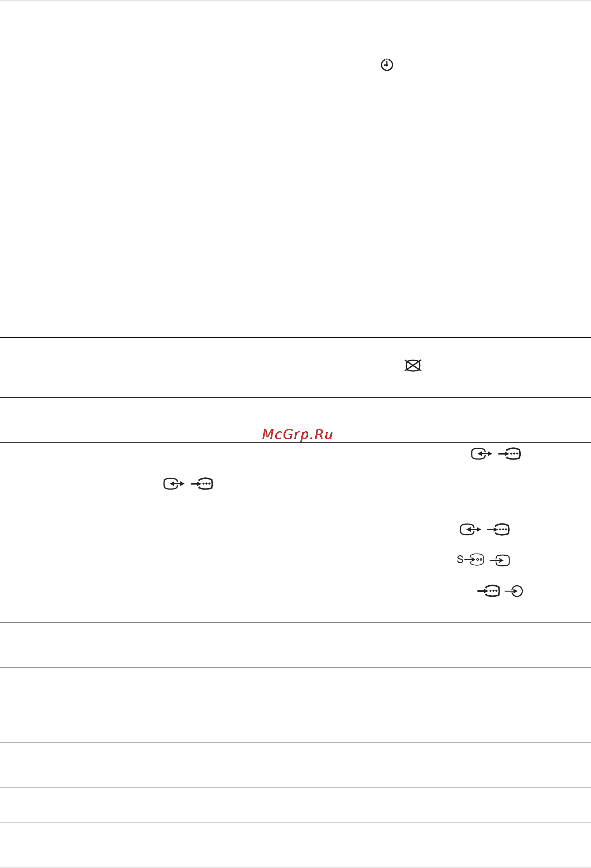Click three-diamond icon above the plain arrow-into-screen icon
This screenshot has height=868, width=591.
click(x=499, y=529)
